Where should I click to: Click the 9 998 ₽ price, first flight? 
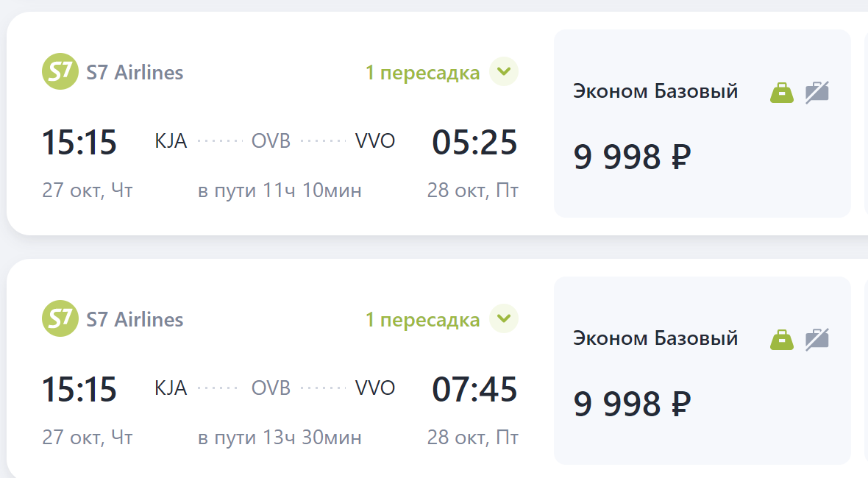point(632,157)
